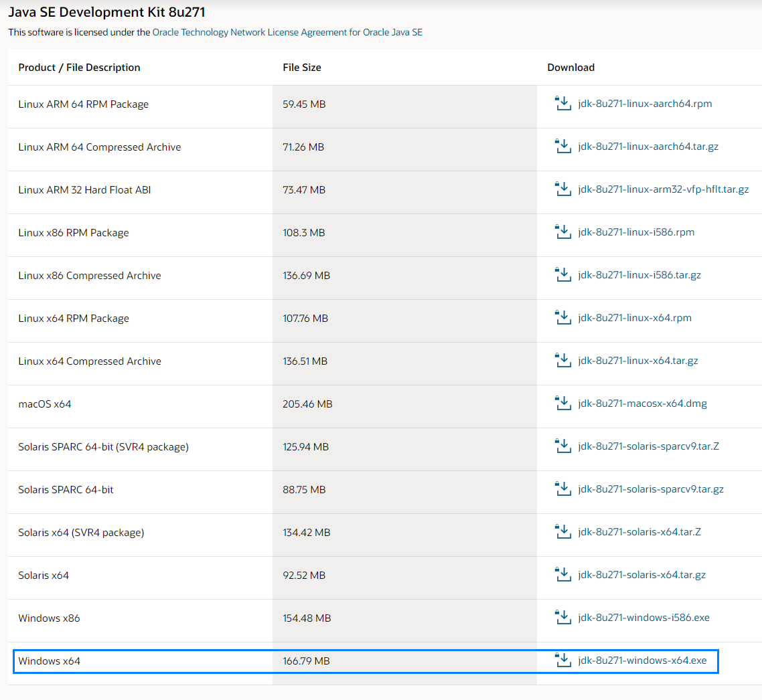Screen dimensions: 762x700
Task: Download jdk-8u271-solaris-sparcv9.tar.gz link
Action: (651, 489)
